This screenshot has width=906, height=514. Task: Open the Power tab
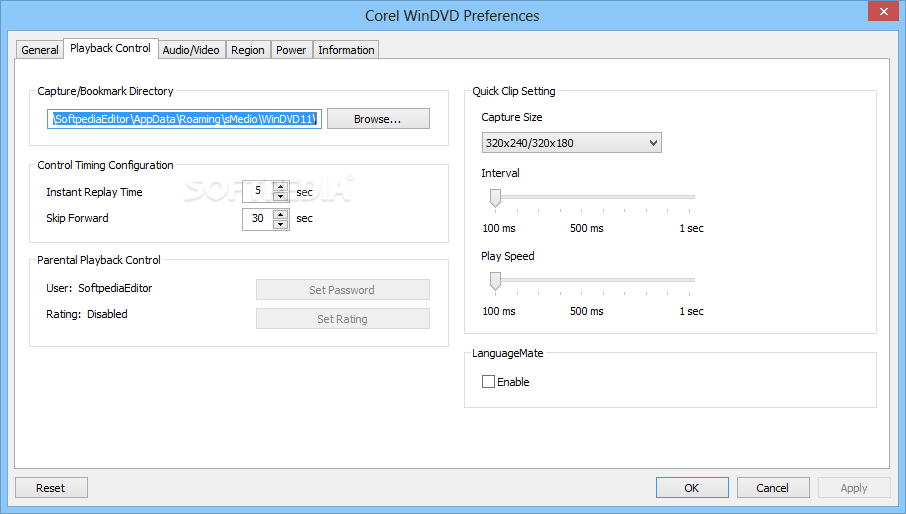291,50
